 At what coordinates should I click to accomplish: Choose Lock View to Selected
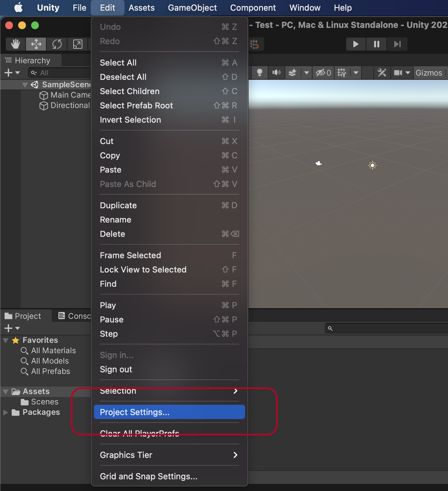coord(169,269)
